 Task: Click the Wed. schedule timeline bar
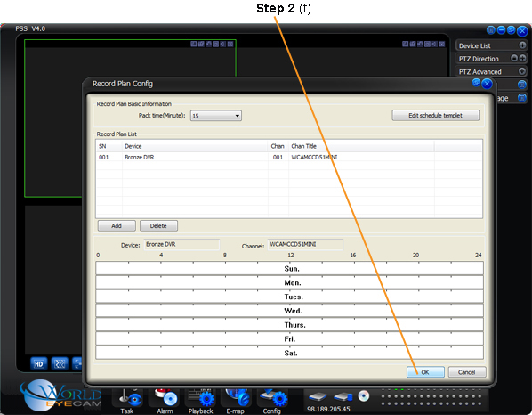click(x=289, y=311)
